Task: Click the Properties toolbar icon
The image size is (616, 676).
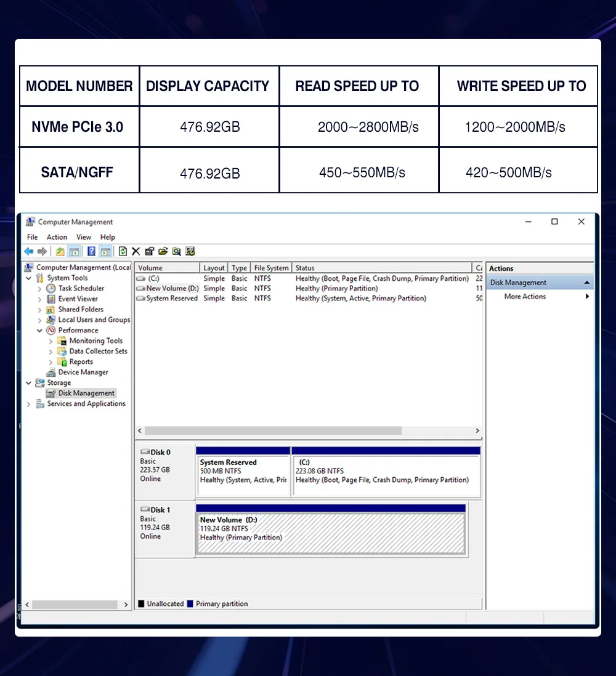Action: click(x=150, y=251)
